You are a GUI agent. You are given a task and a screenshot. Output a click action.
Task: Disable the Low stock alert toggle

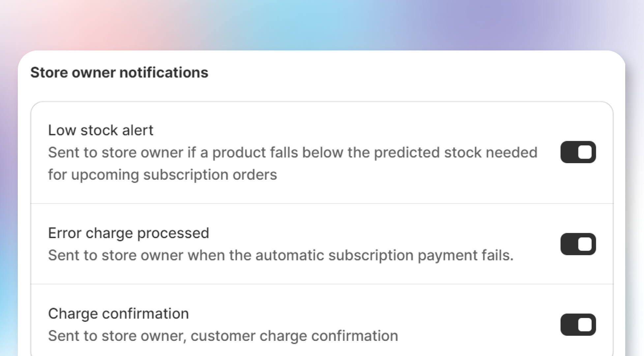(x=578, y=152)
